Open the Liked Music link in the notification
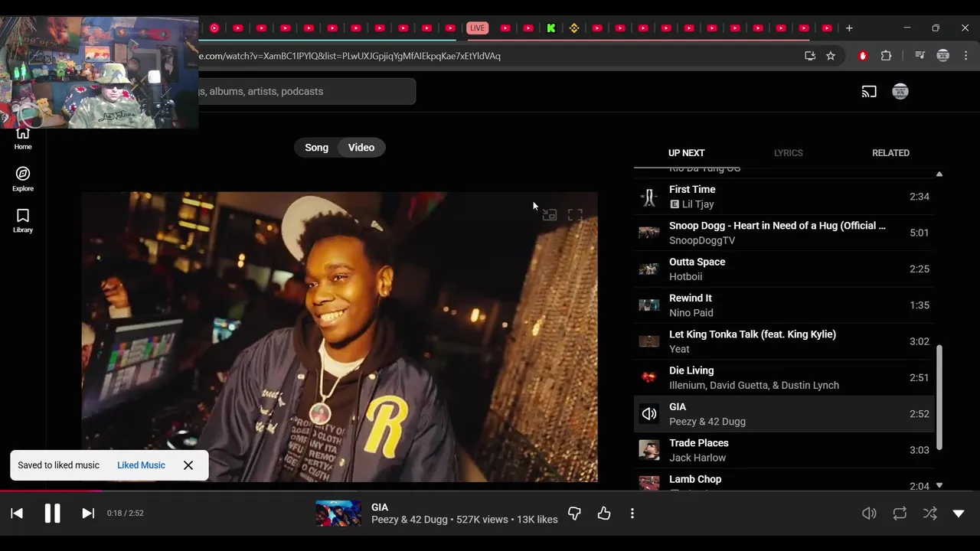 [x=141, y=465]
